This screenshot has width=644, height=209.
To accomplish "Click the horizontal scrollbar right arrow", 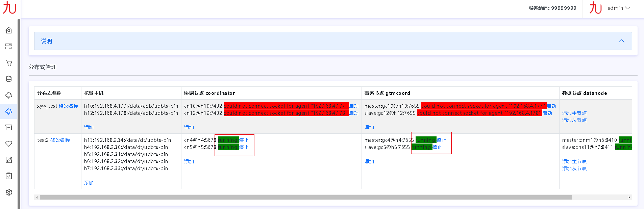I will click(x=629, y=197).
